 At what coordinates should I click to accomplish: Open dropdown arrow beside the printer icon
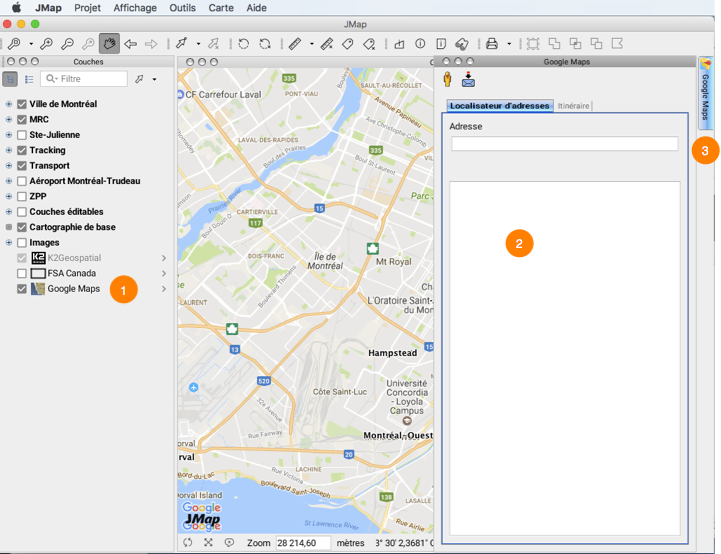click(x=509, y=44)
